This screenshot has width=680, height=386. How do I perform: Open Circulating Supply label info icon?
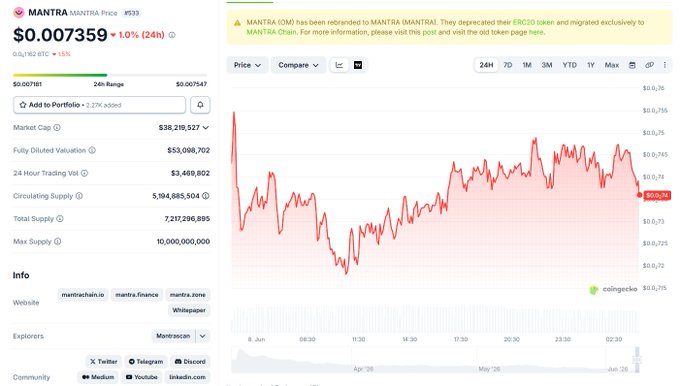coord(79,196)
